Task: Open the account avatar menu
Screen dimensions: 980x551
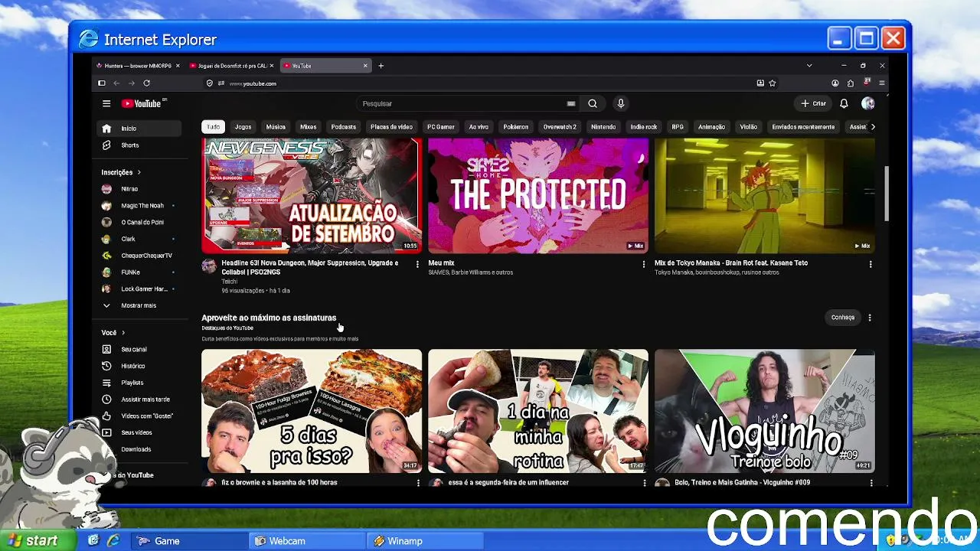Action: [867, 103]
